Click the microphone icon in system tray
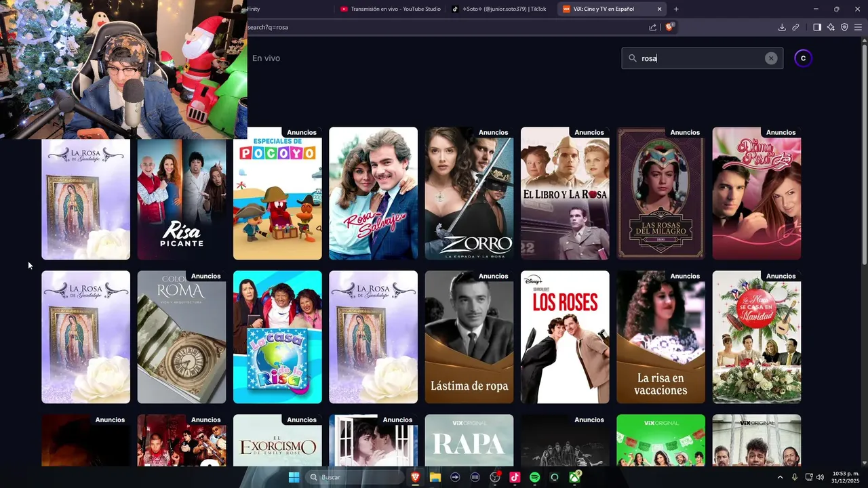 point(795,477)
